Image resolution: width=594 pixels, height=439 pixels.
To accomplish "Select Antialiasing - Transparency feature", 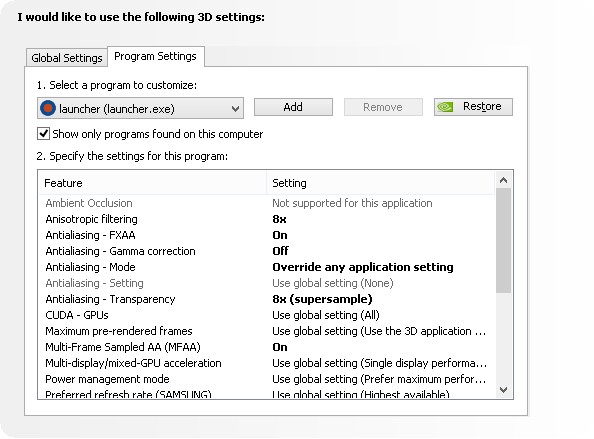I will click(110, 299).
